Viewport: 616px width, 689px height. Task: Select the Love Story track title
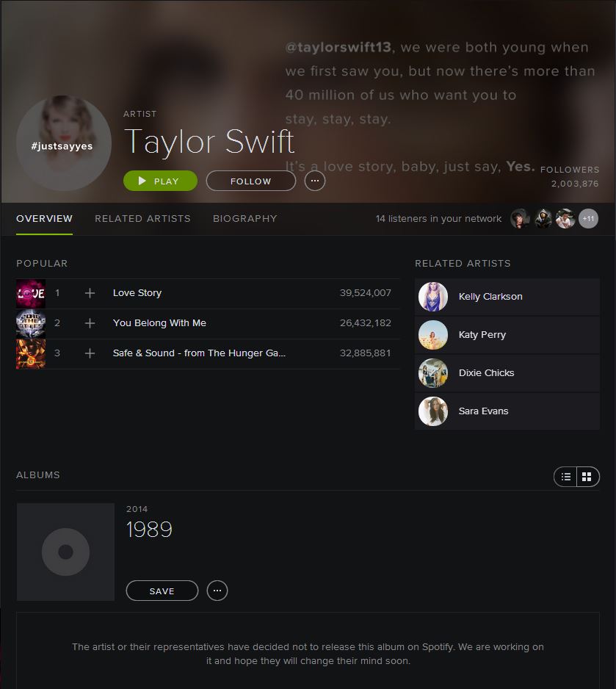pos(137,292)
